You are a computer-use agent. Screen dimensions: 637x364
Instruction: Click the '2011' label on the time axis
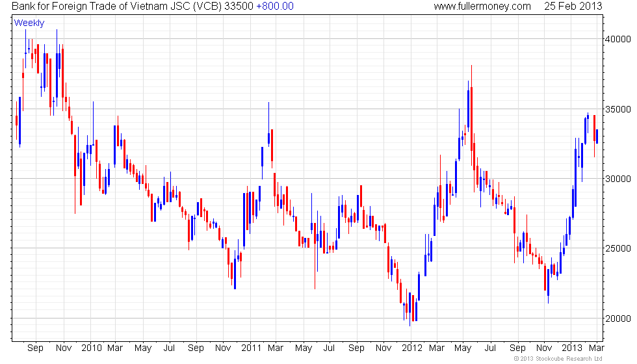click(x=252, y=348)
